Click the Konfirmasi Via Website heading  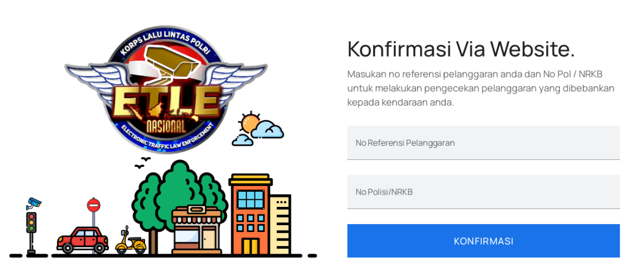coord(461,49)
